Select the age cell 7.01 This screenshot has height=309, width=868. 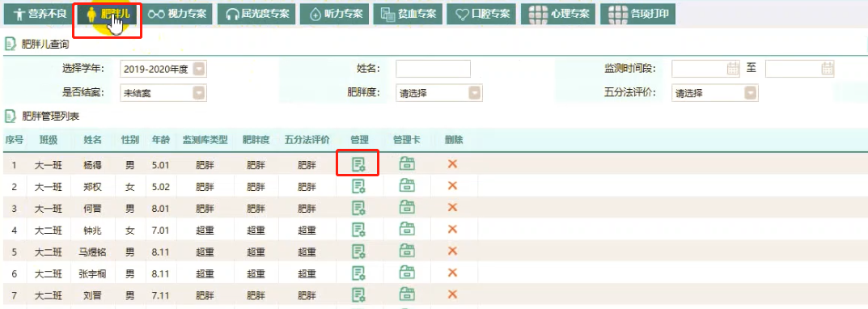tap(160, 230)
